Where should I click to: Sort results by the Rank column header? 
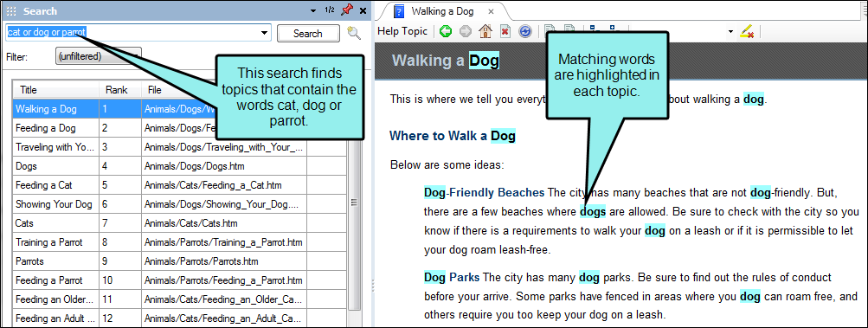pyautogui.click(x=120, y=90)
